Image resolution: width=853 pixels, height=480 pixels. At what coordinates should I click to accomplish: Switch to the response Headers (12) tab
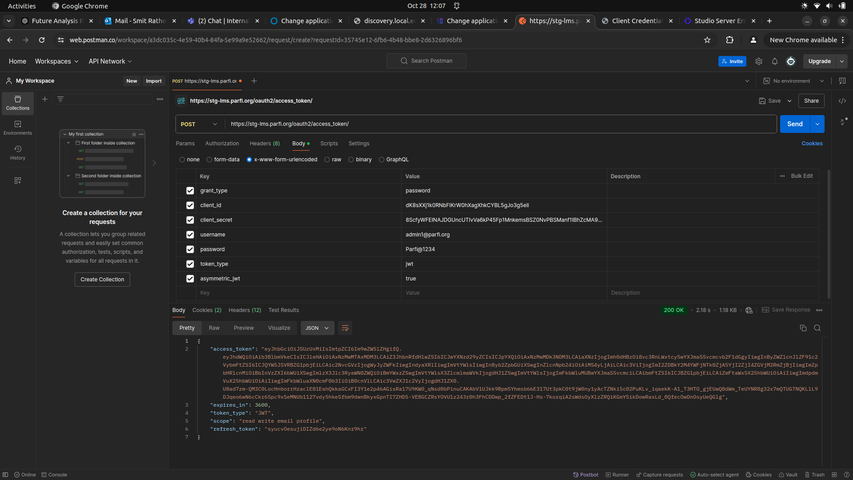point(244,310)
